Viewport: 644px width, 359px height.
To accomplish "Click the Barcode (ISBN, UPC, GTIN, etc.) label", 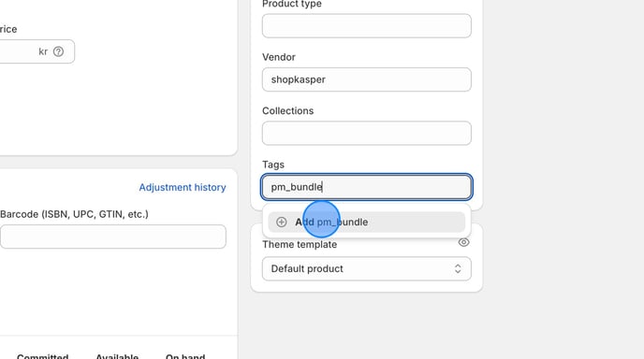I will click(74, 214).
